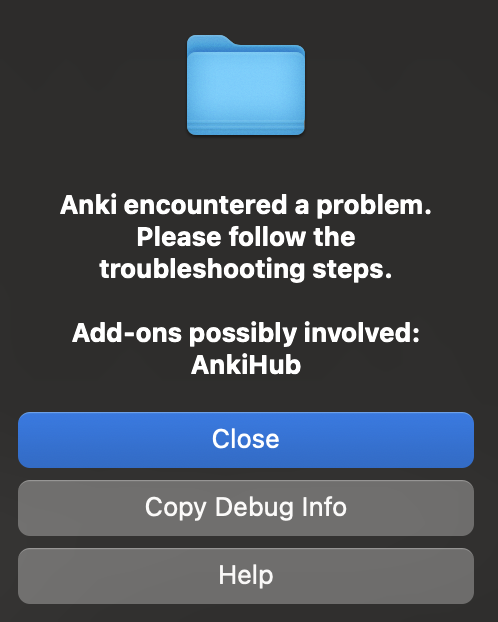The image size is (498, 622).
Task: Dismiss the dialog with the blue Close button
Action: [246, 440]
